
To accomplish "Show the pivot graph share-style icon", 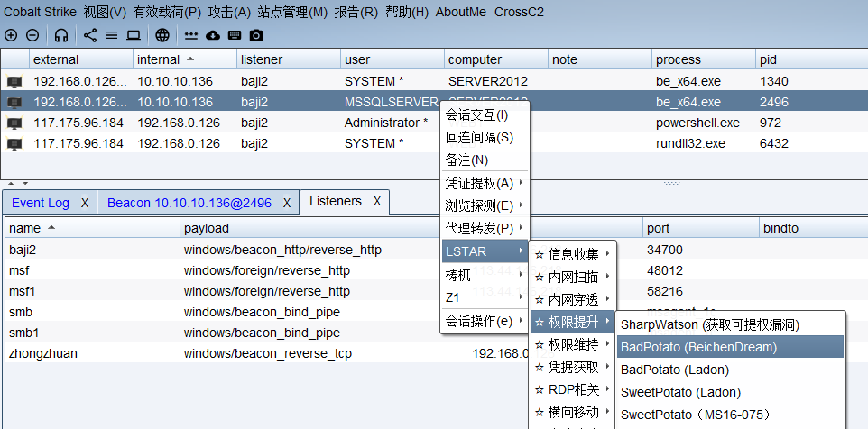I will [90, 35].
